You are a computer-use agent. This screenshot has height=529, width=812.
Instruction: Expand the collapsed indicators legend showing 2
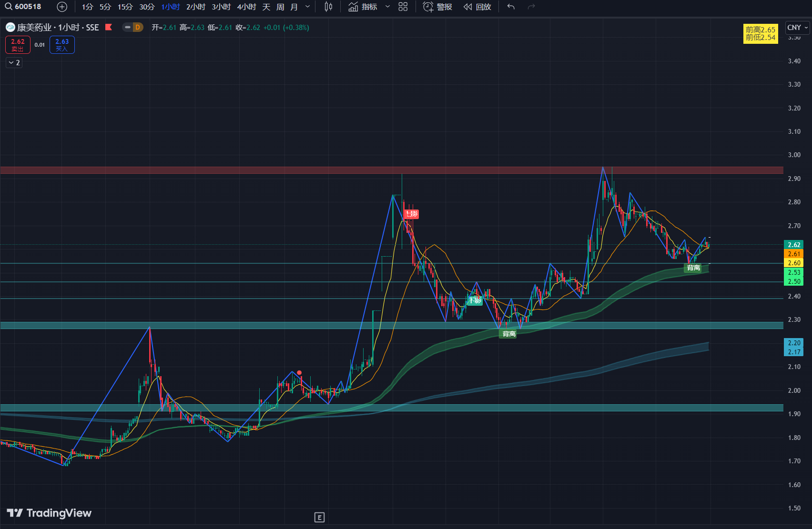14,62
